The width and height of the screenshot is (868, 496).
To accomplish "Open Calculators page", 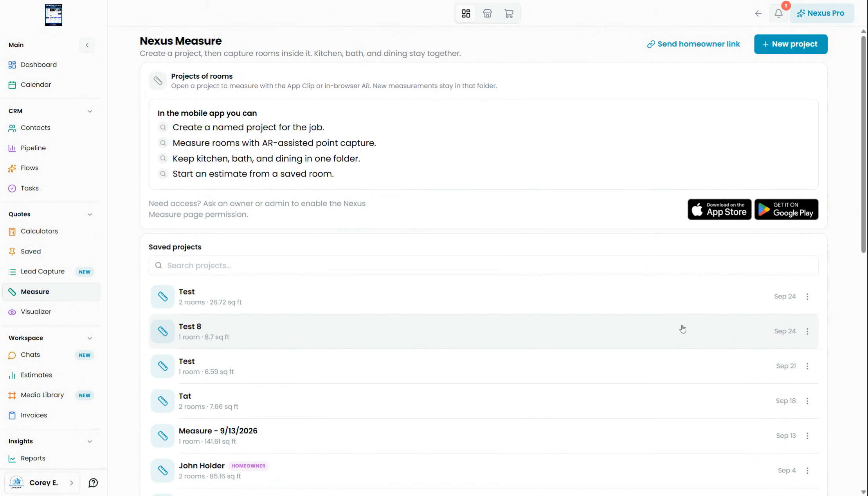I will coord(51,231).
